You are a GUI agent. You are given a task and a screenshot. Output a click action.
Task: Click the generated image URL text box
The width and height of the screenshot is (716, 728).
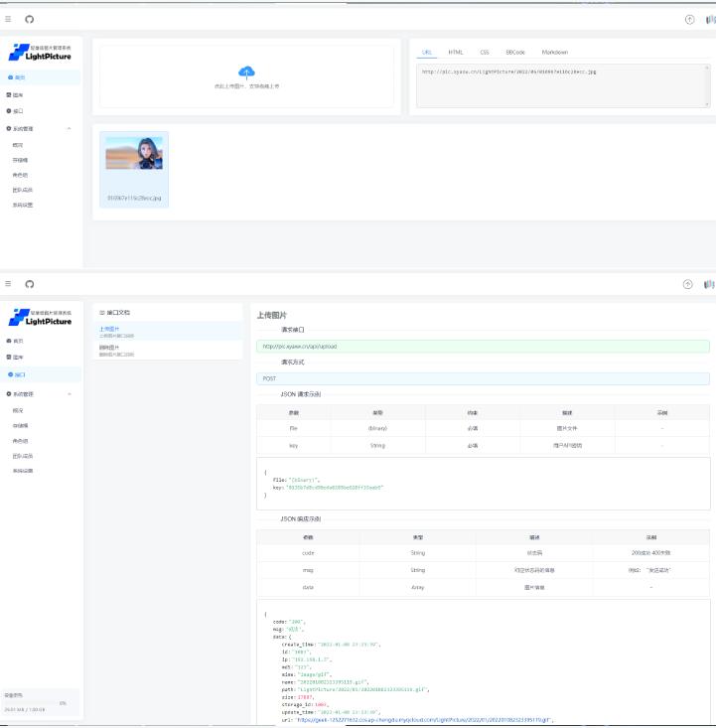tap(561, 86)
